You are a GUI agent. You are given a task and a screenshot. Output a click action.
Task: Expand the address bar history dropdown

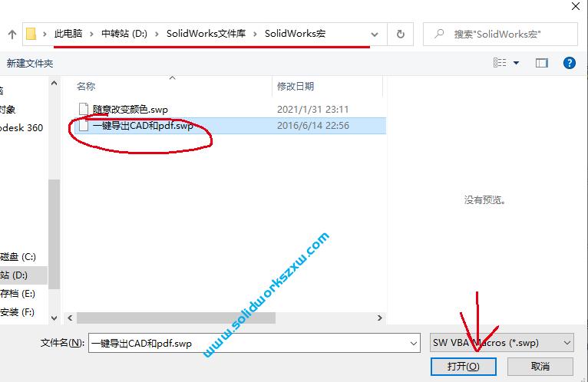pos(375,35)
